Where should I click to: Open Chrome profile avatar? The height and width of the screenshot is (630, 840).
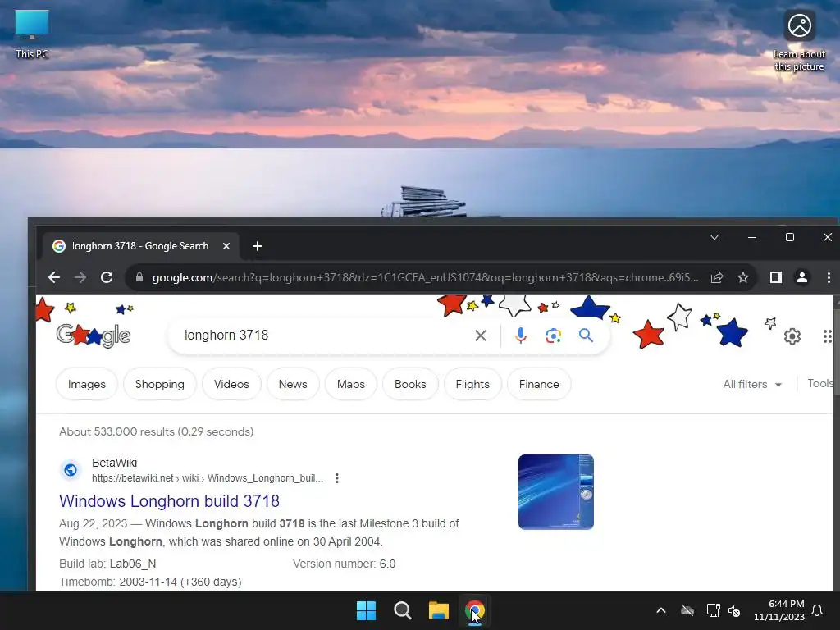[x=802, y=277]
